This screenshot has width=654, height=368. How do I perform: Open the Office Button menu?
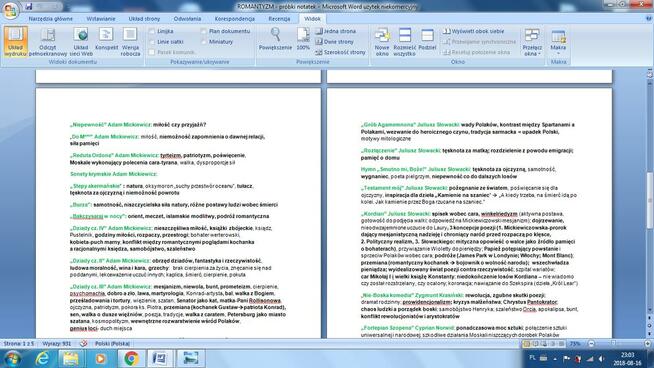coord(10,9)
